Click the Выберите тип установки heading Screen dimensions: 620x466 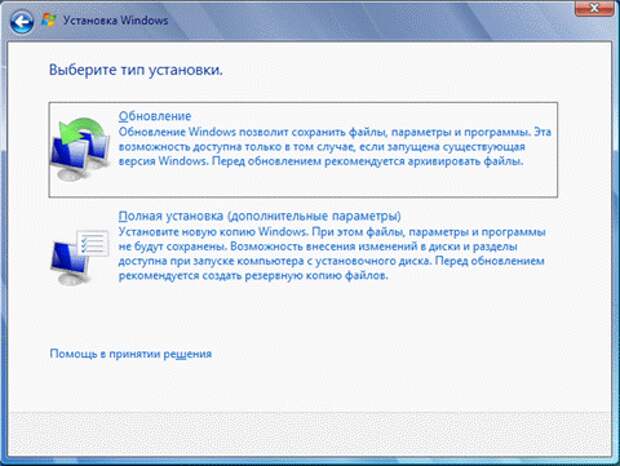136,70
